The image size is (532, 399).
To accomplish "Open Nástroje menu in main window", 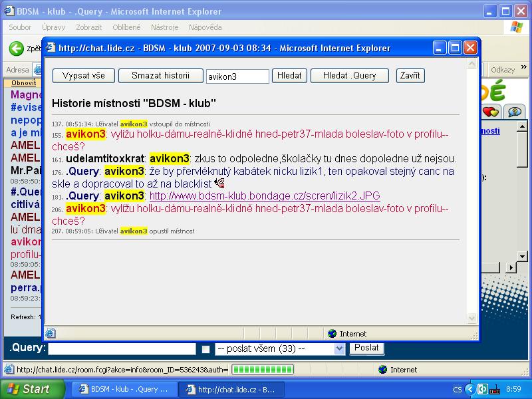I will [164, 27].
